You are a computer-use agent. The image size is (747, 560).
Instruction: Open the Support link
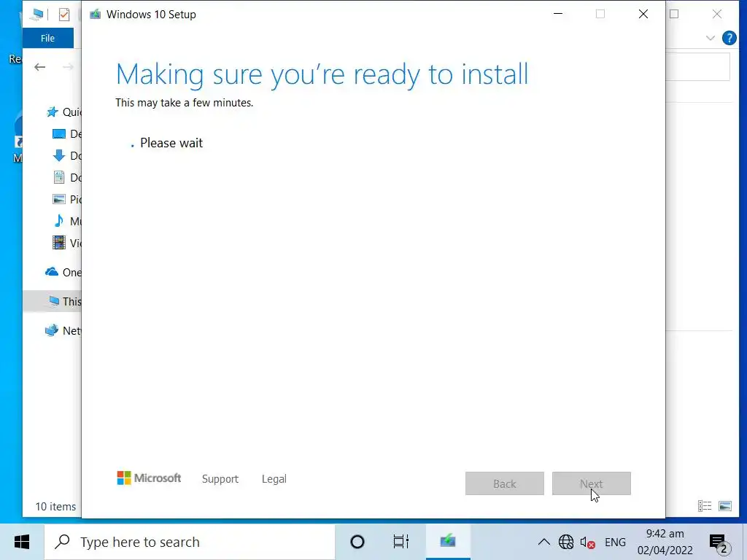[220, 479]
